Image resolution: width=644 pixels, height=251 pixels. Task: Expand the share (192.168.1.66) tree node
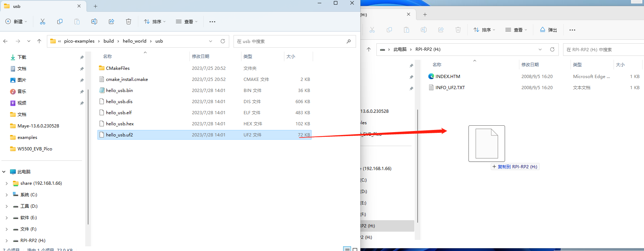tap(6, 183)
